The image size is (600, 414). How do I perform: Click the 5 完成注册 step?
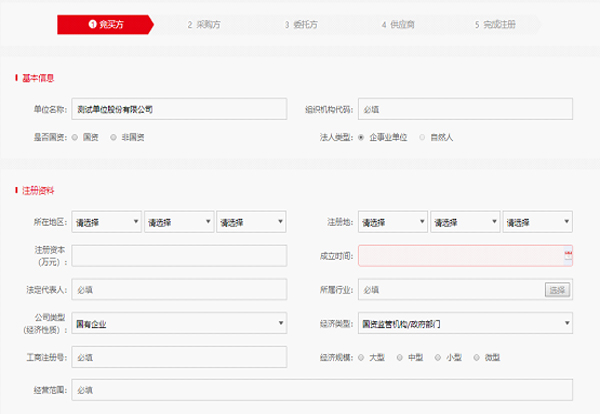click(x=496, y=24)
